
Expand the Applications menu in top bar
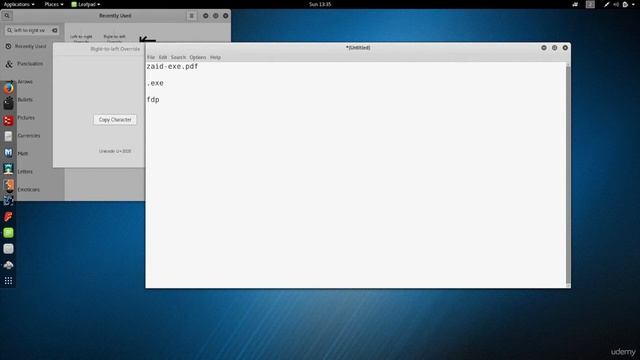click(x=19, y=4)
